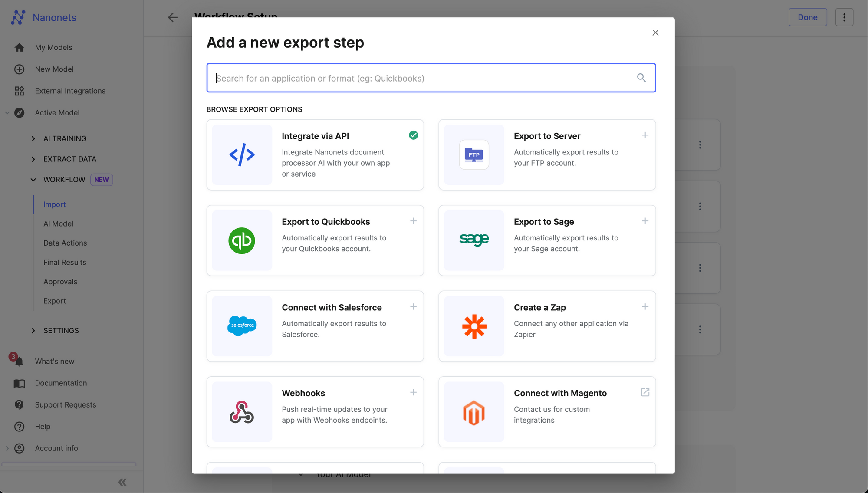
Task: Collapse the WORKFLOW section
Action: pyautogui.click(x=33, y=180)
